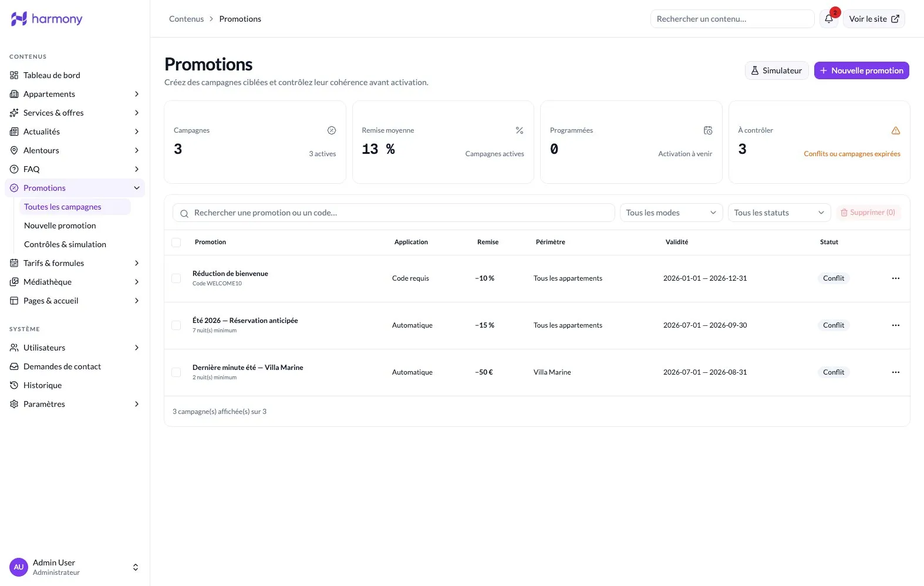Tick the Réduction de bienvenue row checkbox
The image size is (924, 586).
click(x=176, y=278)
